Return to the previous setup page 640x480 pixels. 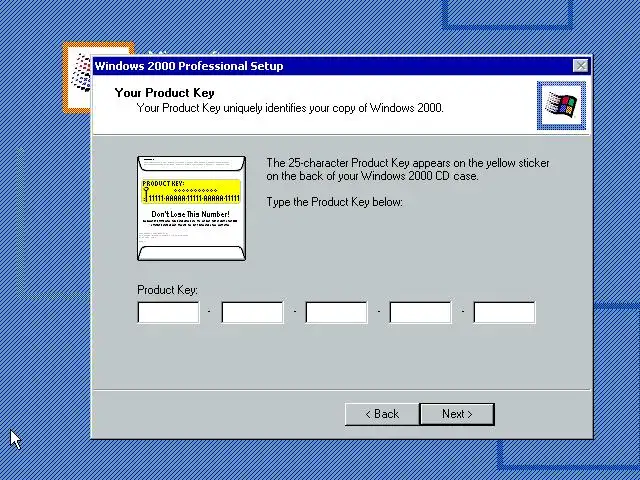point(382,414)
